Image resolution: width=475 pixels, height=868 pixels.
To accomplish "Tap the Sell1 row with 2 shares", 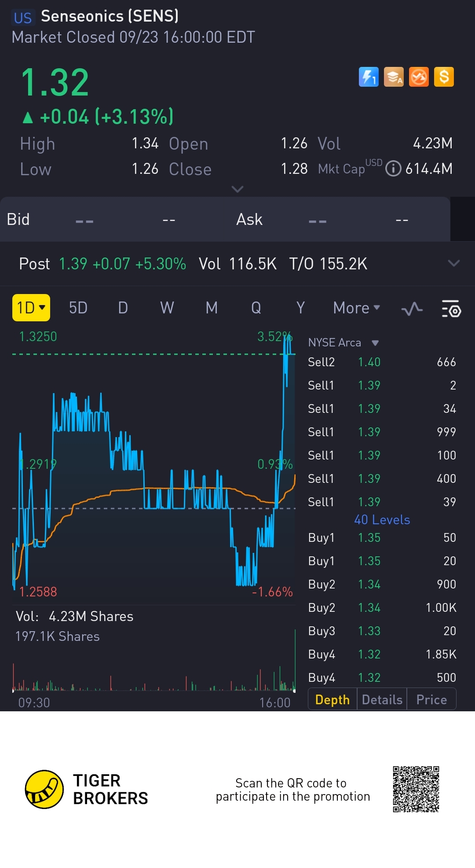I will coord(382,386).
